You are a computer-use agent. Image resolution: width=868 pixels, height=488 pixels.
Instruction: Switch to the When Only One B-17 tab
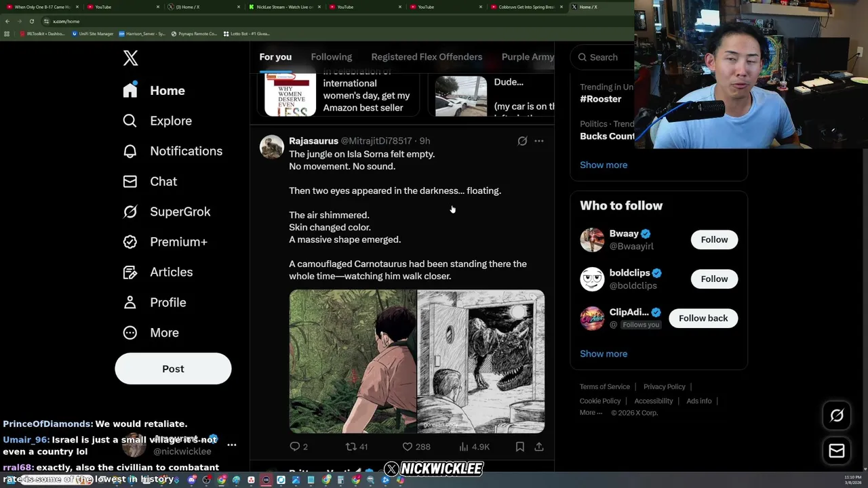click(41, 7)
